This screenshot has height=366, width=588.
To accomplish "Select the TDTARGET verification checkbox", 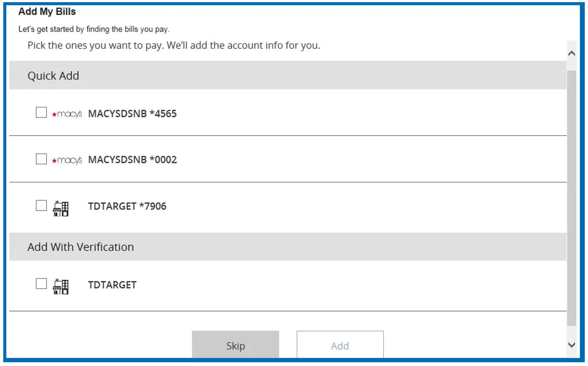I will click(41, 283).
